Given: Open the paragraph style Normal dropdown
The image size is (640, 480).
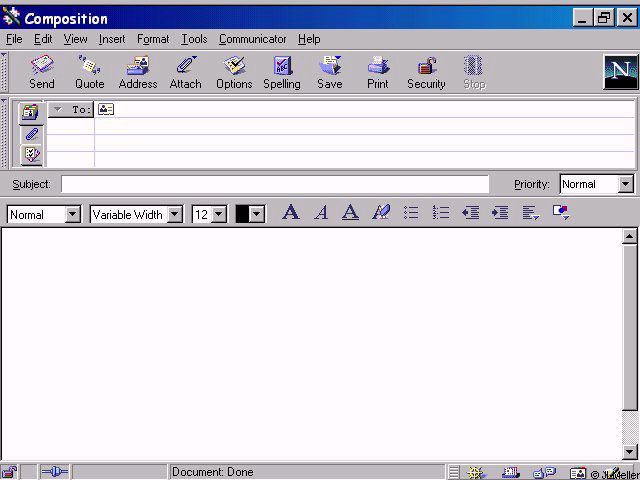Looking at the screenshot, I should tap(73, 214).
